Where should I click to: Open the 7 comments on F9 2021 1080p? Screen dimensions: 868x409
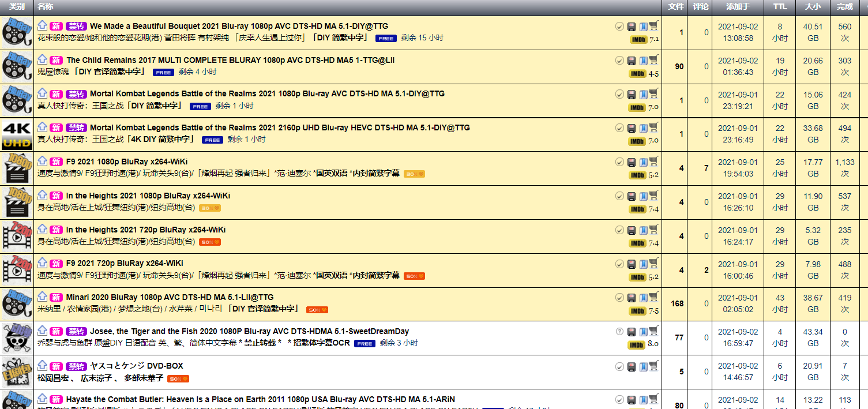[706, 168]
